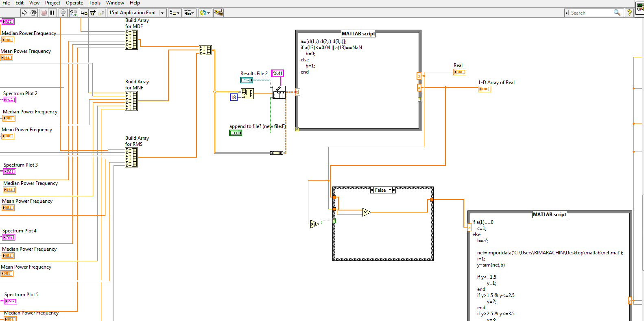Open the Reorder dropdown
The image size is (644, 321).
[205, 13]
